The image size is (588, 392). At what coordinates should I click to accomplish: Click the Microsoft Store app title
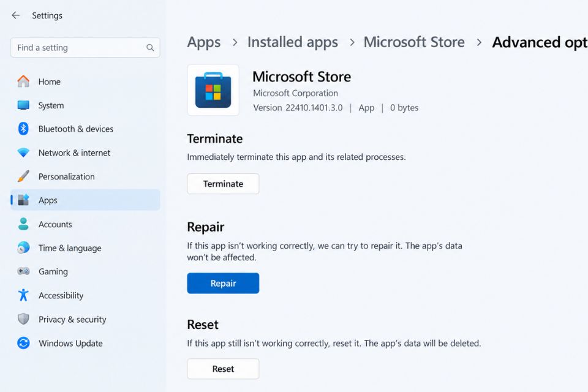[x=301, y=77]
